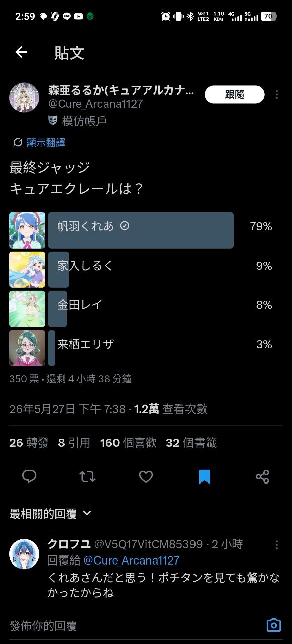Open the reply's three-dot options menu
Image resolution: width=292 pixels, height=644 pixels.
tap(277, 545)
